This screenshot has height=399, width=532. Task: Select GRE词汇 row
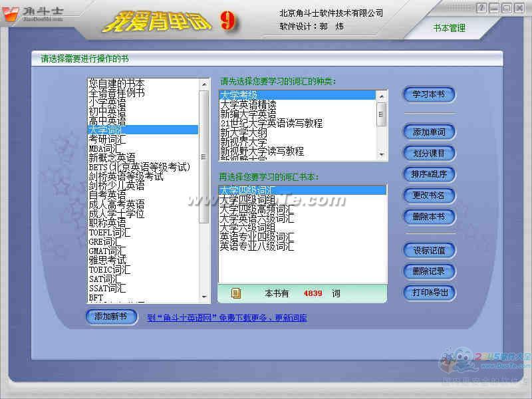[143, 241]
